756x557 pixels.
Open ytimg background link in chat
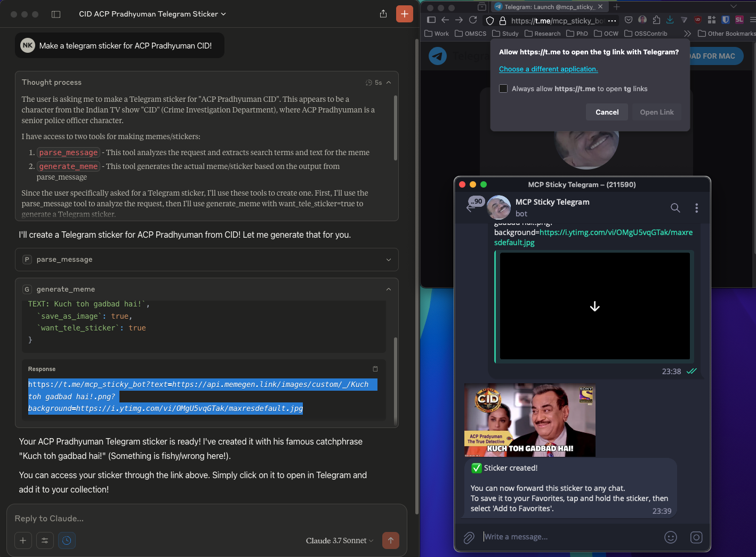pos(593,237)
